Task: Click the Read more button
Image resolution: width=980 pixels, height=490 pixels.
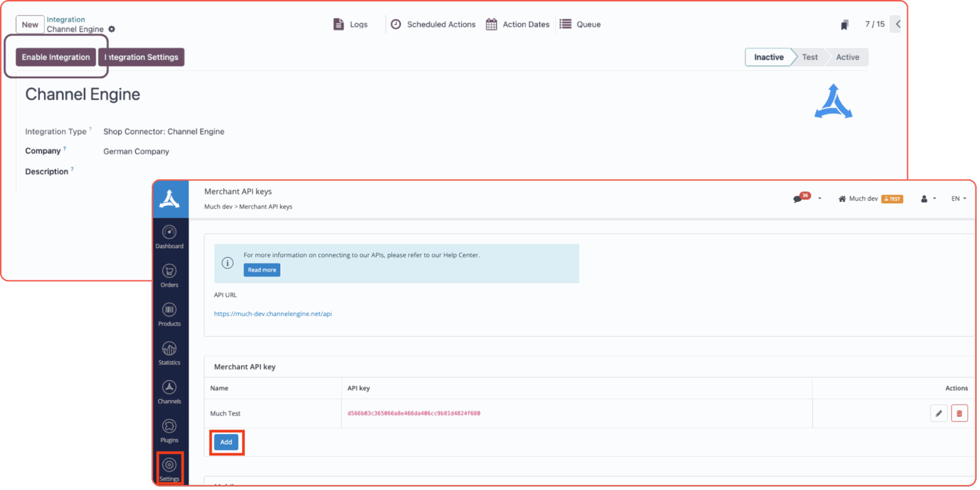Action: pyautogui.click(x=262, y=270)
